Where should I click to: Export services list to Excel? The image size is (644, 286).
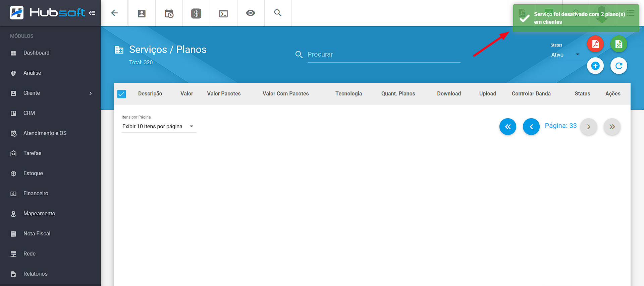(x=619, y=44)
